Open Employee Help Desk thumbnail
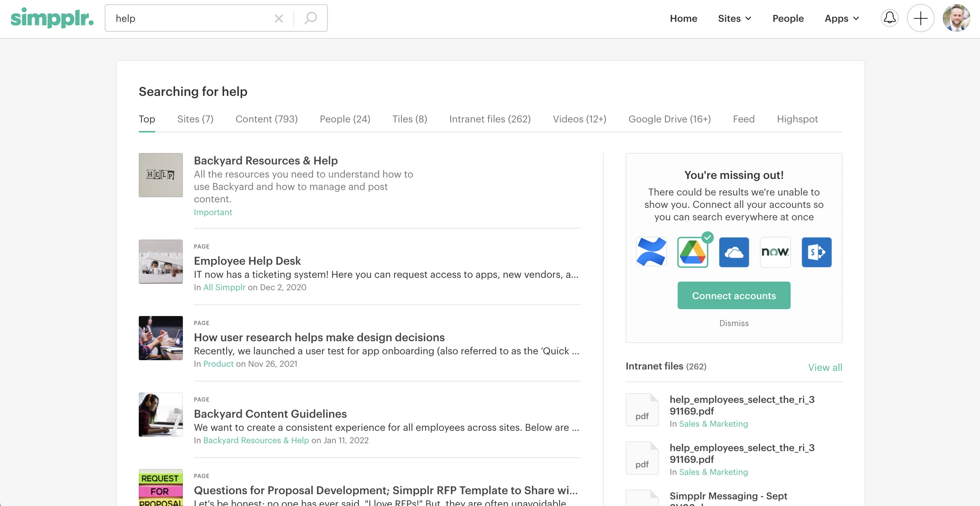This screenshot has width=980, height=506. [x=161, y=262]
